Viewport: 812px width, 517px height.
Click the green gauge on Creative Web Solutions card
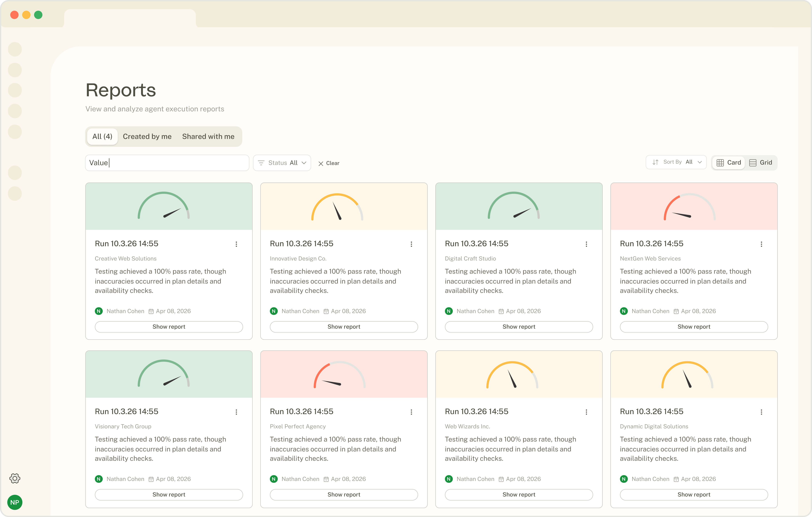point(163,206)
